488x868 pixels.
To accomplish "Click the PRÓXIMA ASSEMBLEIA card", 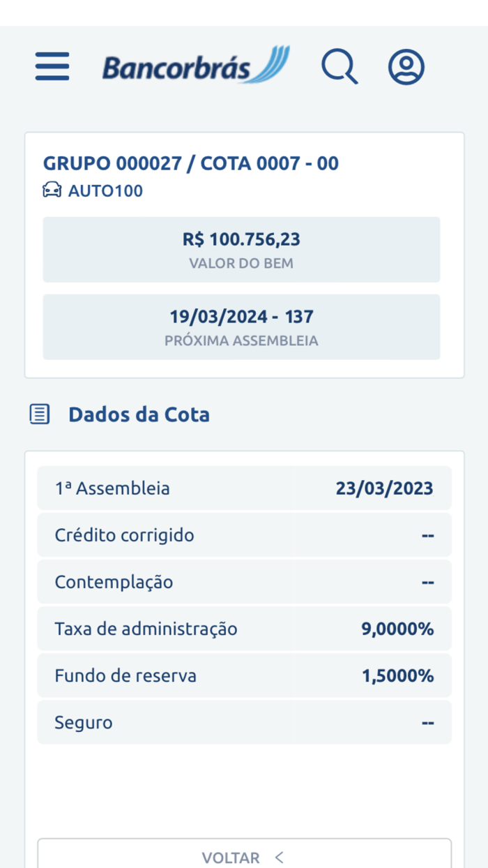I will coord(241,327).
